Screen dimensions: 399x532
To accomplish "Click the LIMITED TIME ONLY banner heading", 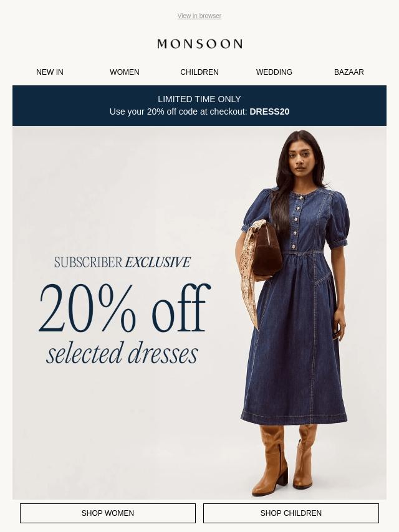I will (x=199, y=99).
